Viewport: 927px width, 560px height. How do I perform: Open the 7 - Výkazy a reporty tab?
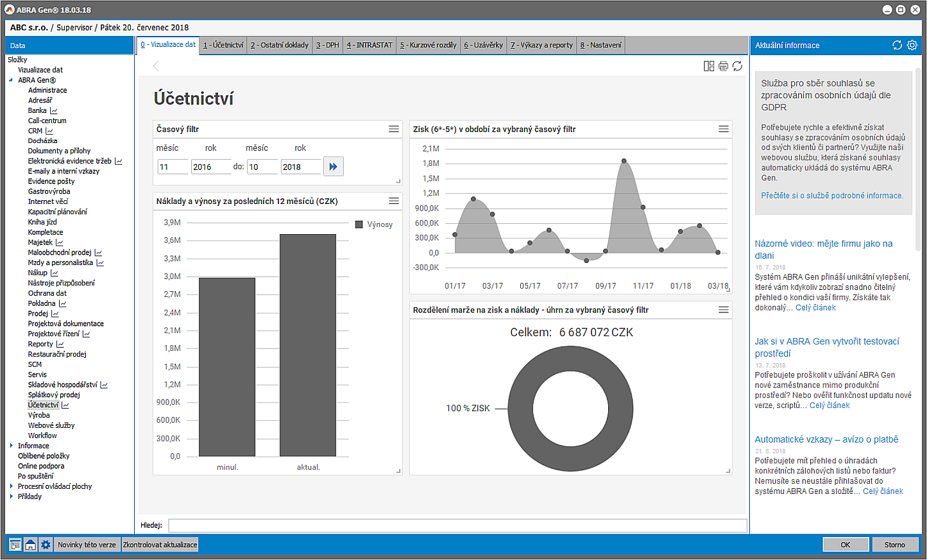[x=542, y=45]
